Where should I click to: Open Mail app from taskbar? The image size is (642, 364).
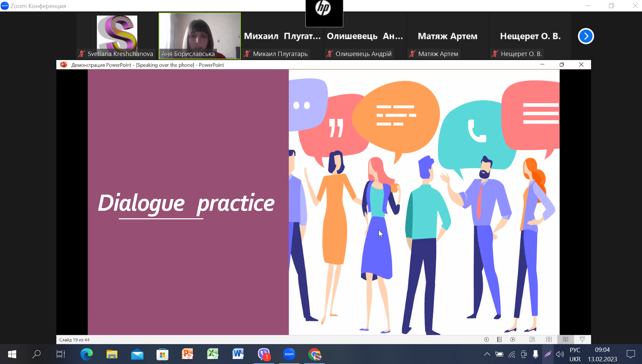(137, 354)
